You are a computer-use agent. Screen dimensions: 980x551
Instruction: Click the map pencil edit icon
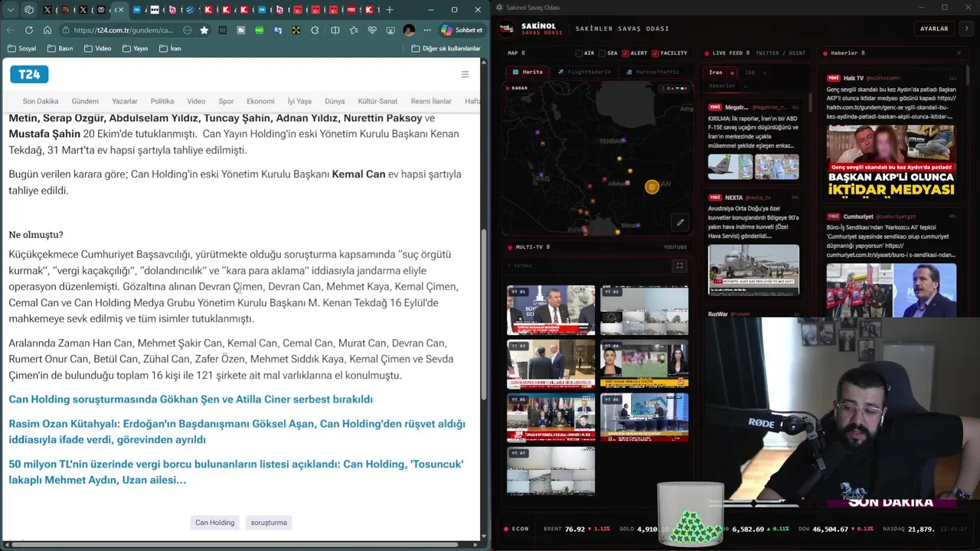point(680,223)
